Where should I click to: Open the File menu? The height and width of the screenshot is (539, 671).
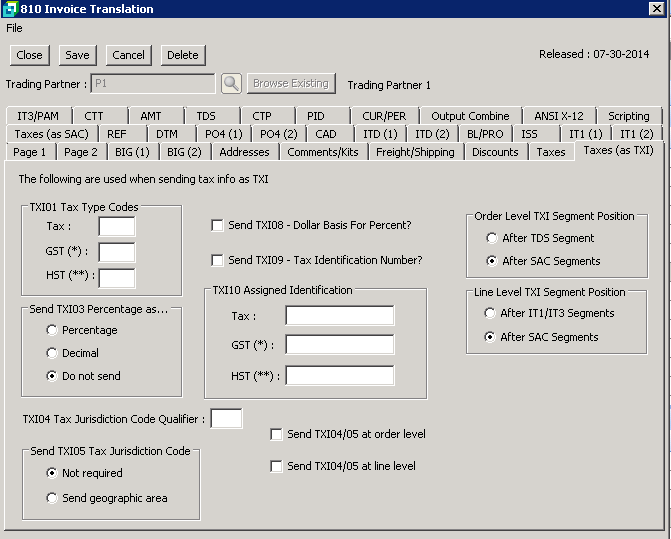click(x=14, y=28)
